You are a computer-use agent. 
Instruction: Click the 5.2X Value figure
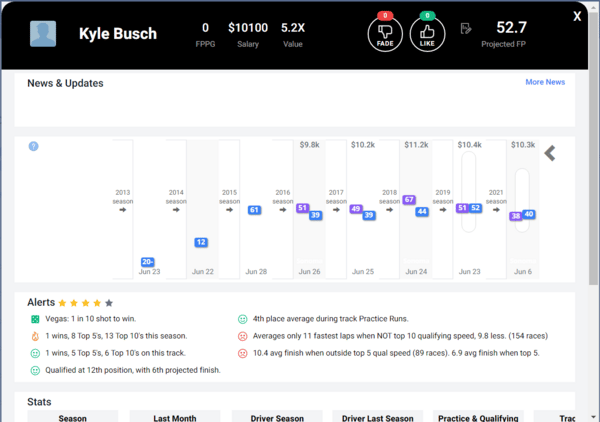[x=293, y=28]
